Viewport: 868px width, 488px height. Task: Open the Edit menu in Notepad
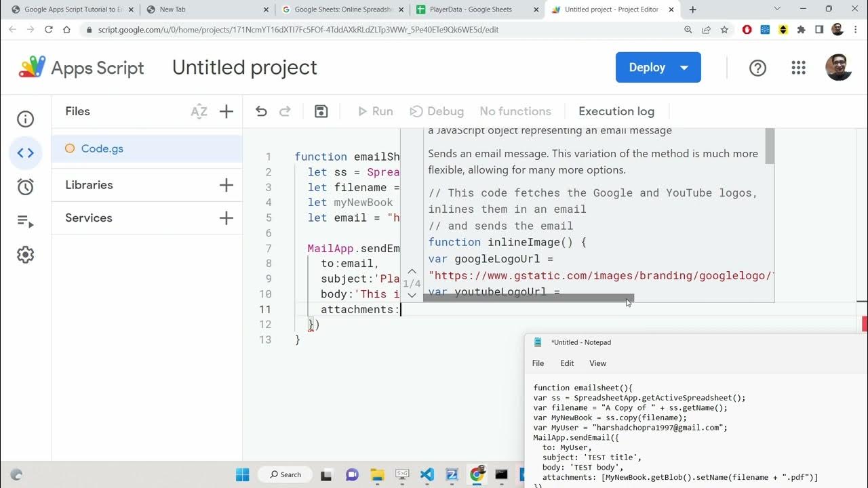pos(567,363)
